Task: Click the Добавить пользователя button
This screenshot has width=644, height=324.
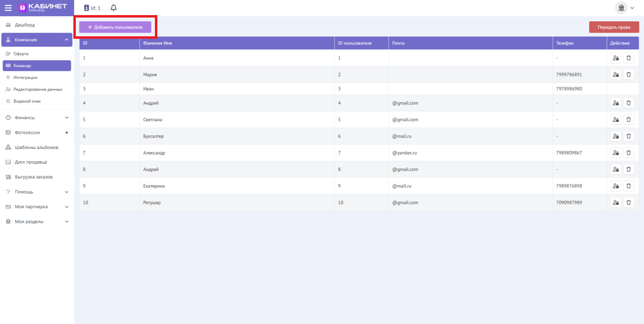Action: tap(115, 27)
